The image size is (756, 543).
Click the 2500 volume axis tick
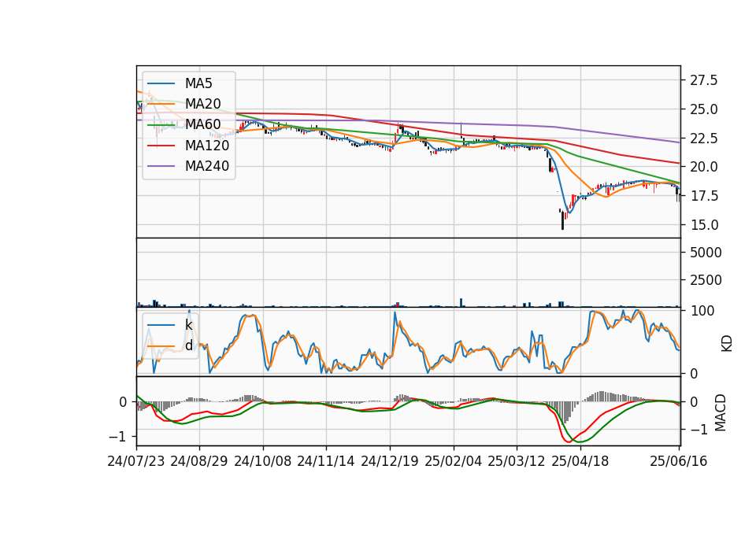coord(706,280)
